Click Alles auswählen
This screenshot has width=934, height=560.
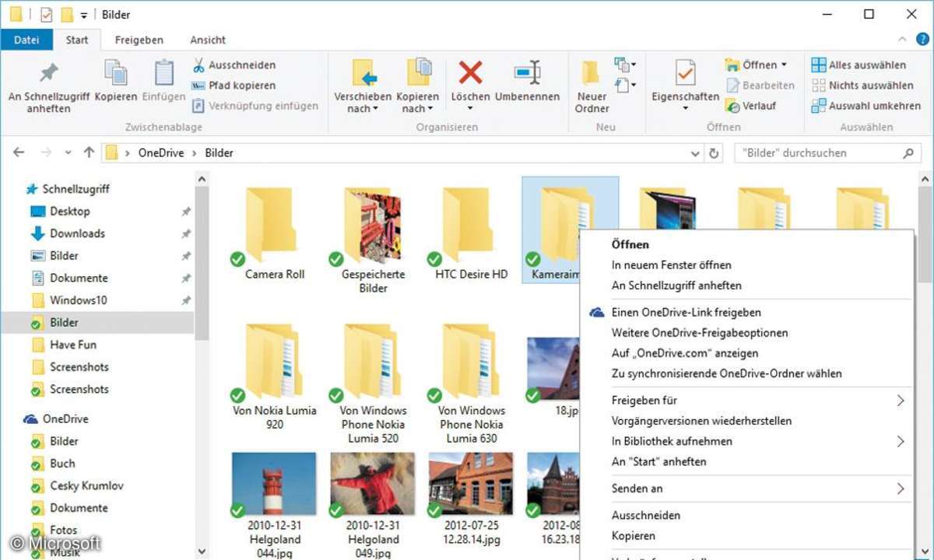859,65
